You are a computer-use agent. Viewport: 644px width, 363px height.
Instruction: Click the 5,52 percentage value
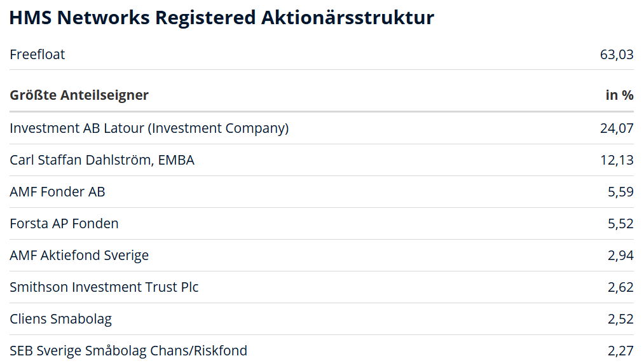pos(620,224)
